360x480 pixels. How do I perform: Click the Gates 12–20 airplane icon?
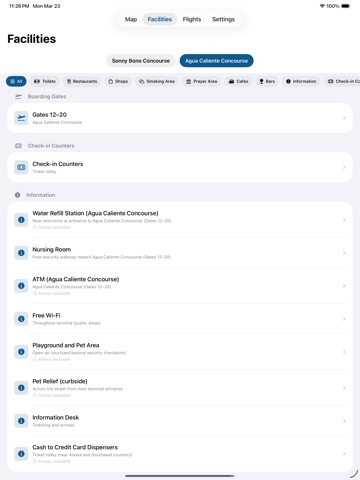click(21, 118)
